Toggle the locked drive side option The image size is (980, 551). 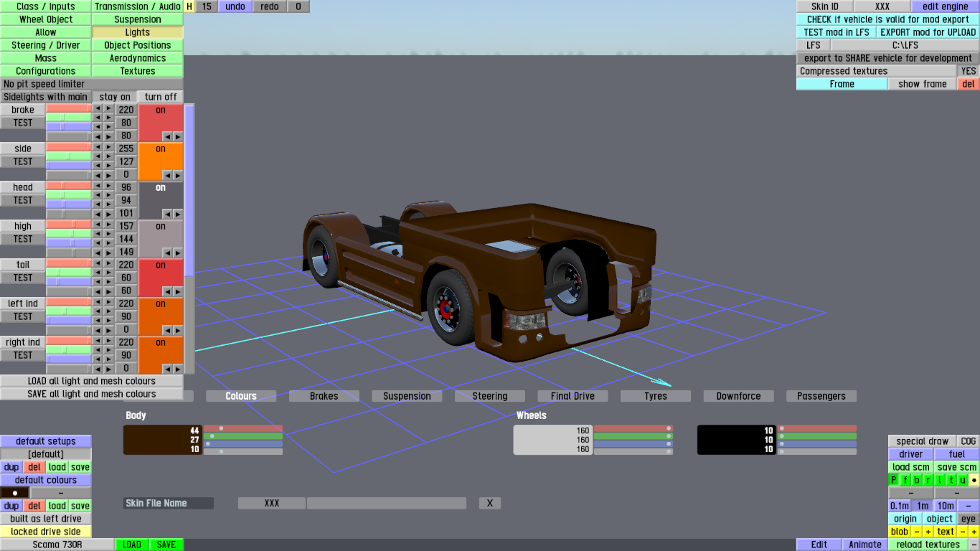pyautogui.click(x=46, y=532)
